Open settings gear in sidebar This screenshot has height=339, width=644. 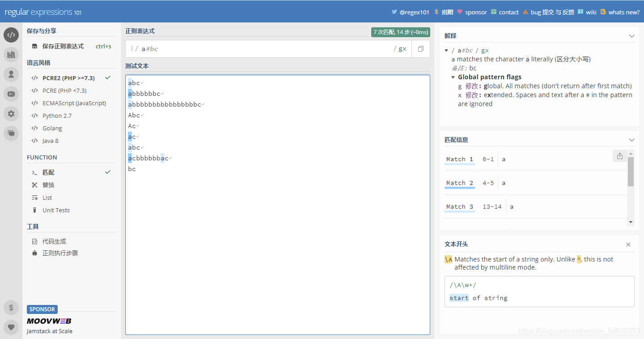[x=11, y=114]
